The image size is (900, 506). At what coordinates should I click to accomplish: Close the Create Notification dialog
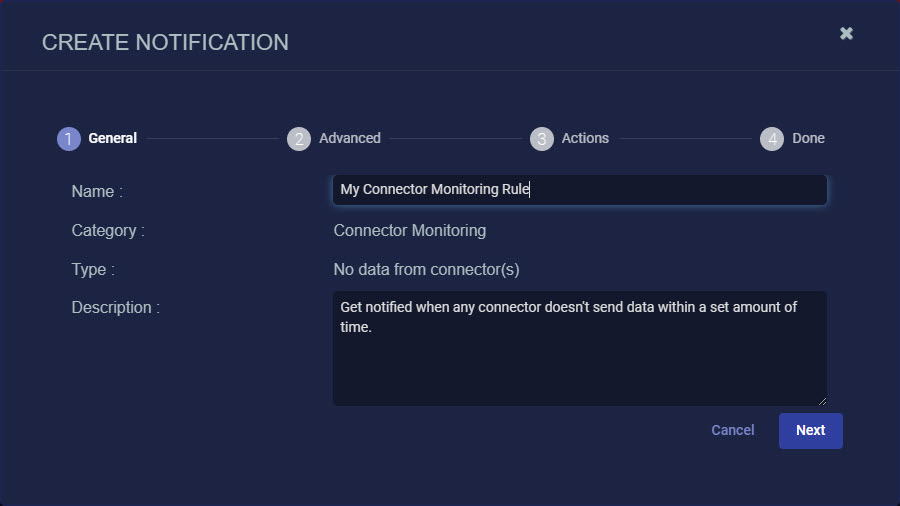(846, 34)
